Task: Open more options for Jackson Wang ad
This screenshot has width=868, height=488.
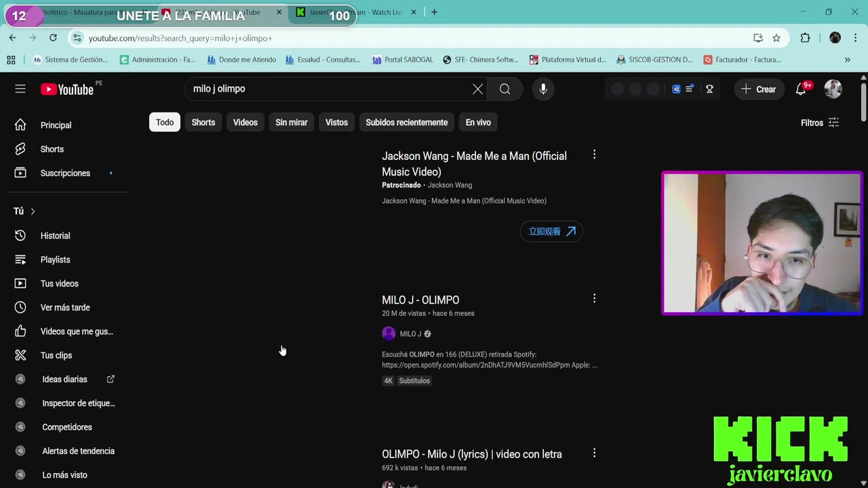Action: (x=594, y=155)
